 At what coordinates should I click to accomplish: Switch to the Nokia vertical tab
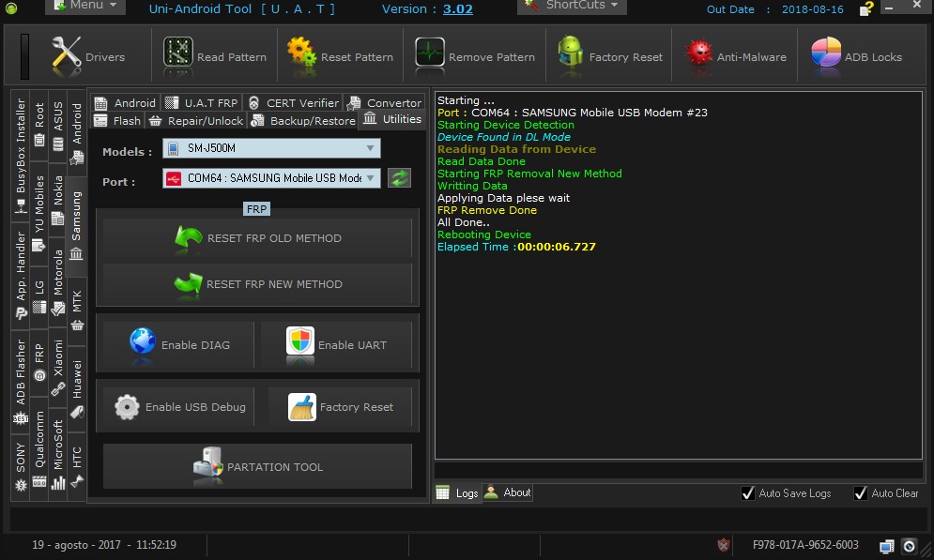point(58,200)
